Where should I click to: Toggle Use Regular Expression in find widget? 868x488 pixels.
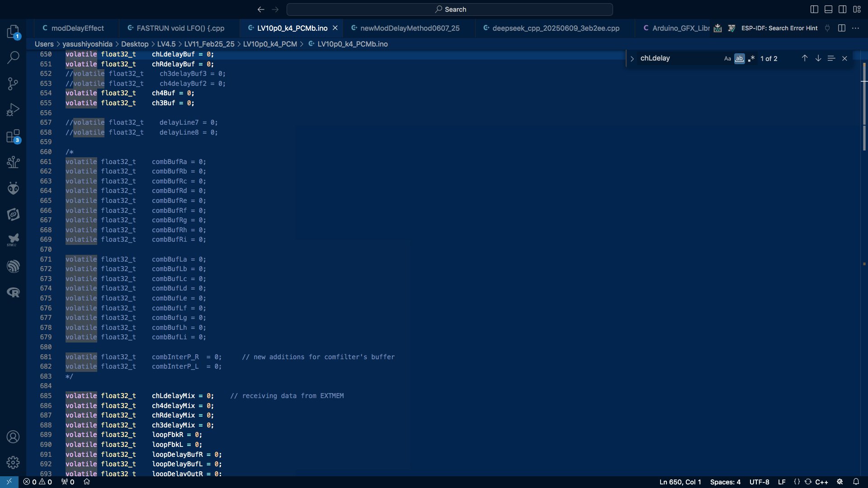pos(751,59)
